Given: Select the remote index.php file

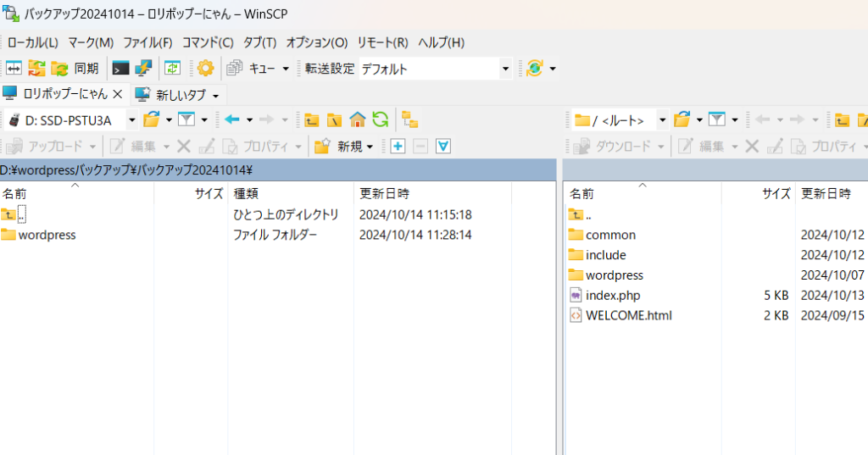Looking at the screenshot, I should coord(605,295).
